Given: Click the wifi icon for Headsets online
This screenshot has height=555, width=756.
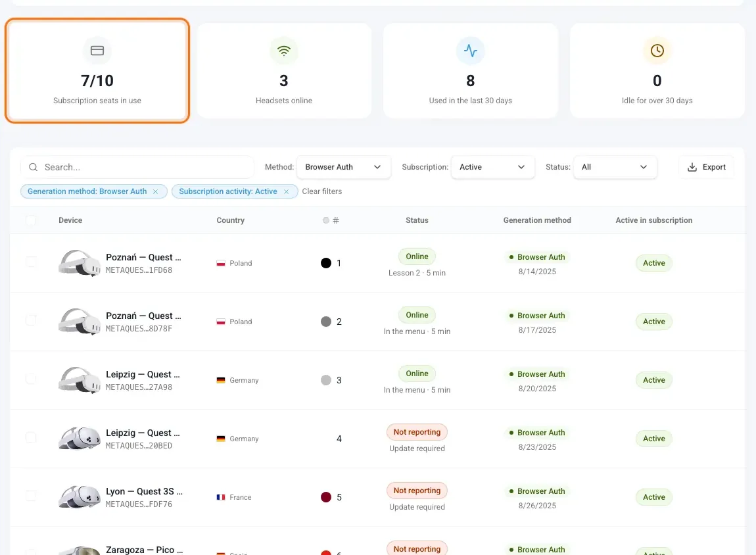Looking at the screenshot, I should (284, 51).
